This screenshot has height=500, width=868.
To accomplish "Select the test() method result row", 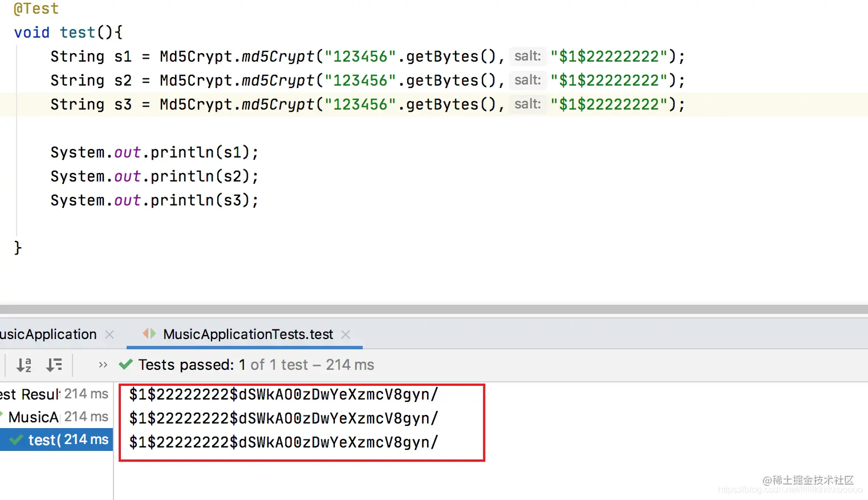I will coord(55,439).
